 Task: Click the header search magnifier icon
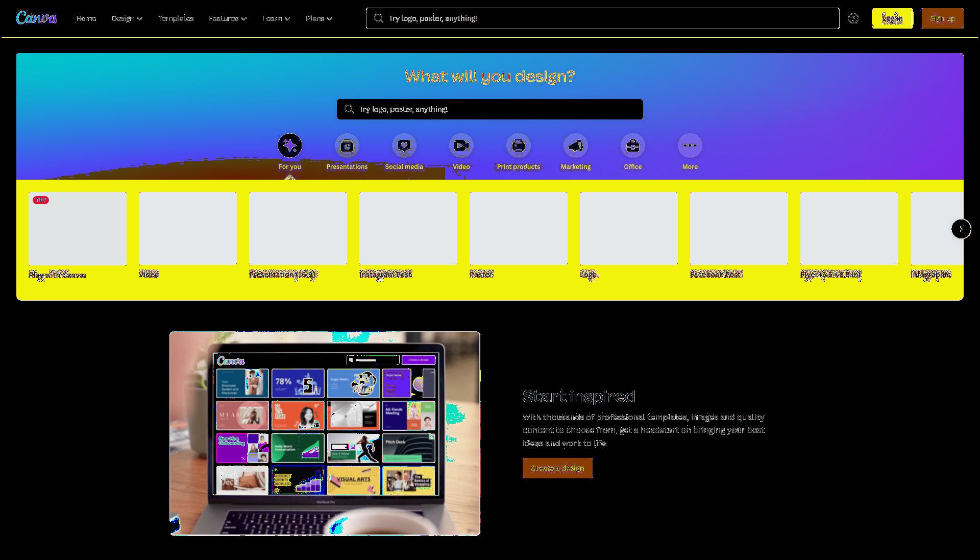click(378, 18)
